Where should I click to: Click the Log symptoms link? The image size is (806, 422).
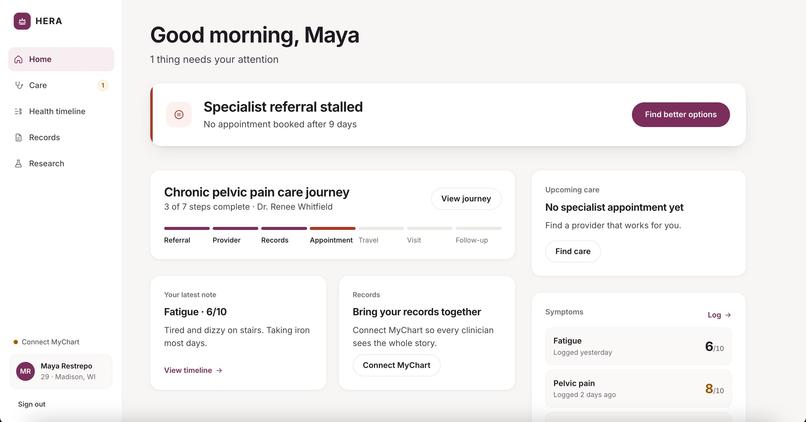(x=719, y=315)
